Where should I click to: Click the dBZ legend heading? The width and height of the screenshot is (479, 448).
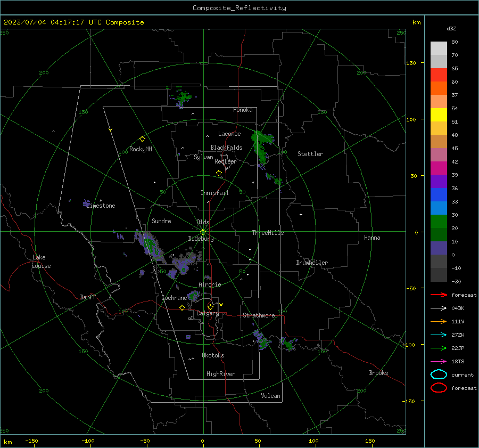tap(451, 28)
